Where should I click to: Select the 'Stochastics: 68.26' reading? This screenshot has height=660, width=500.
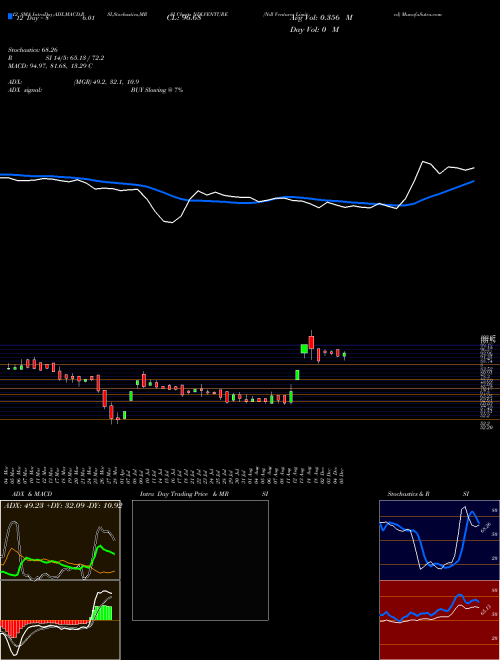pos(33,50)
